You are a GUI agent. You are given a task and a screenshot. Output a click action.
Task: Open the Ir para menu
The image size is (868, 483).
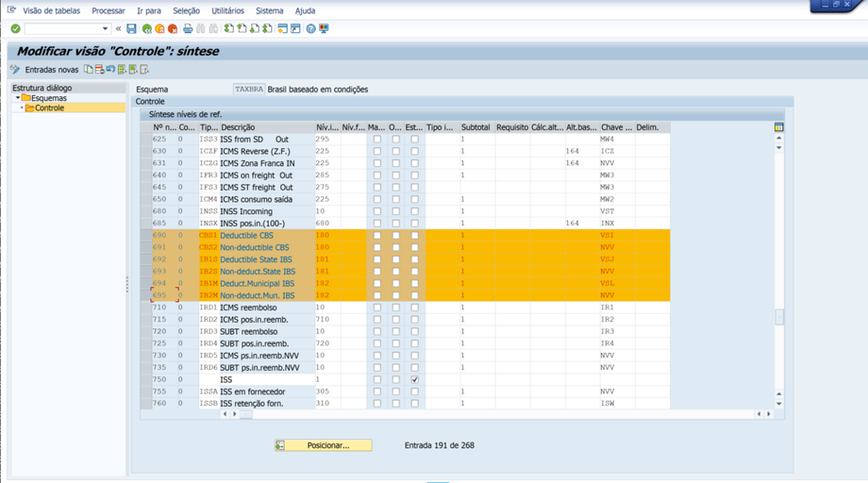pos(149,11)
